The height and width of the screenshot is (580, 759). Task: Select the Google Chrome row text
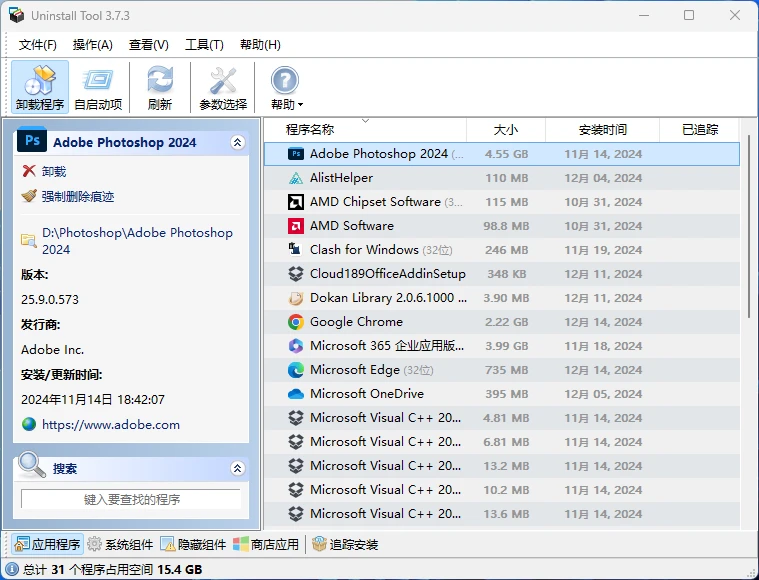pos(356,322)
